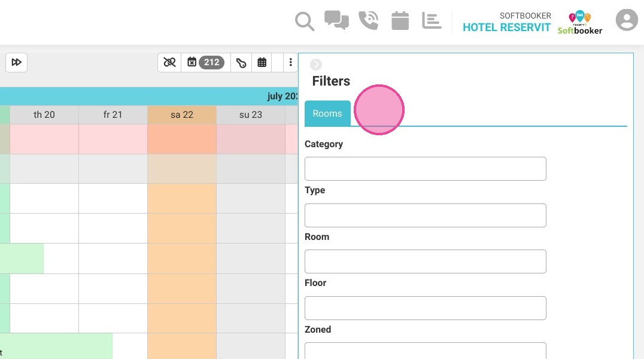Viewport: 644px width, 359px height.
Task: Click HOTEL RESERVIT title link
Action: 506,28
